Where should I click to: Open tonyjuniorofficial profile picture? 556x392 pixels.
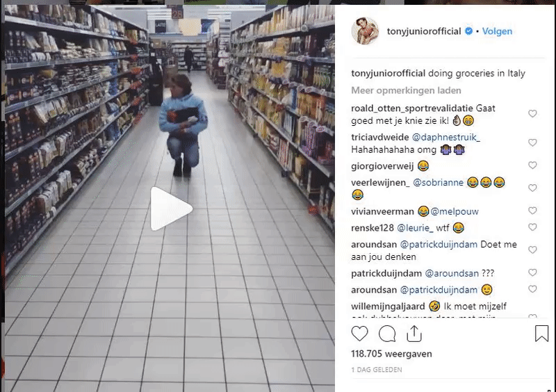(366, 31)
